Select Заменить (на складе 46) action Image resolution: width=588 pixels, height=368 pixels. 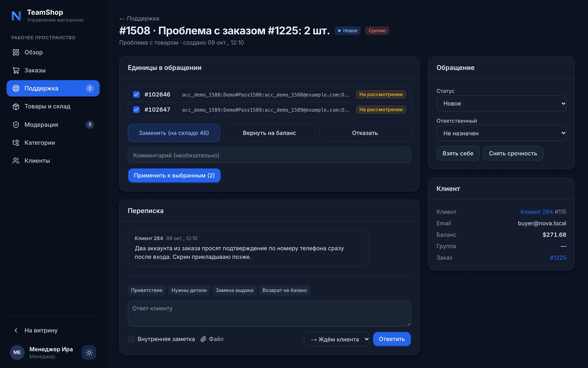tap(174, 133)
